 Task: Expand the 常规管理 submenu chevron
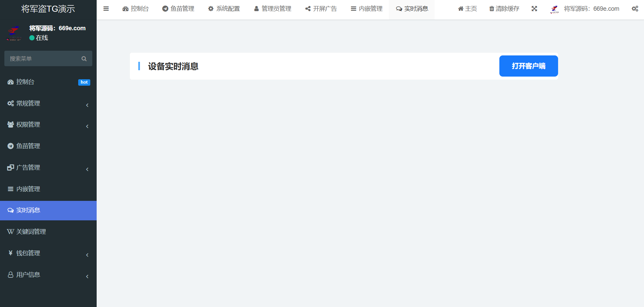[x=87, y=105]
